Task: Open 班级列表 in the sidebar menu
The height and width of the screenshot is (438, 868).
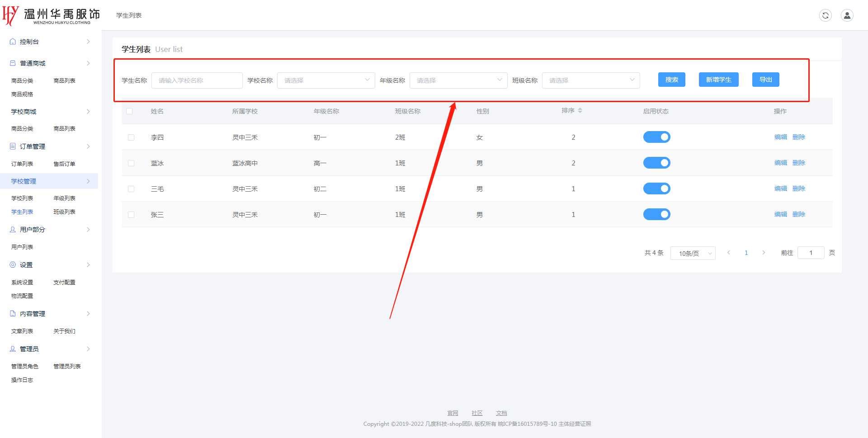Action: coord(64,212)
